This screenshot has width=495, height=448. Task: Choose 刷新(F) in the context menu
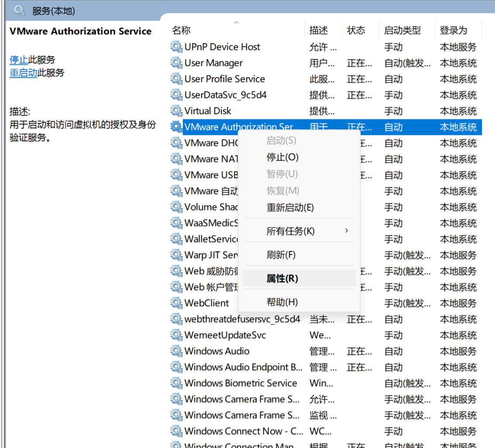pos(299,255)
